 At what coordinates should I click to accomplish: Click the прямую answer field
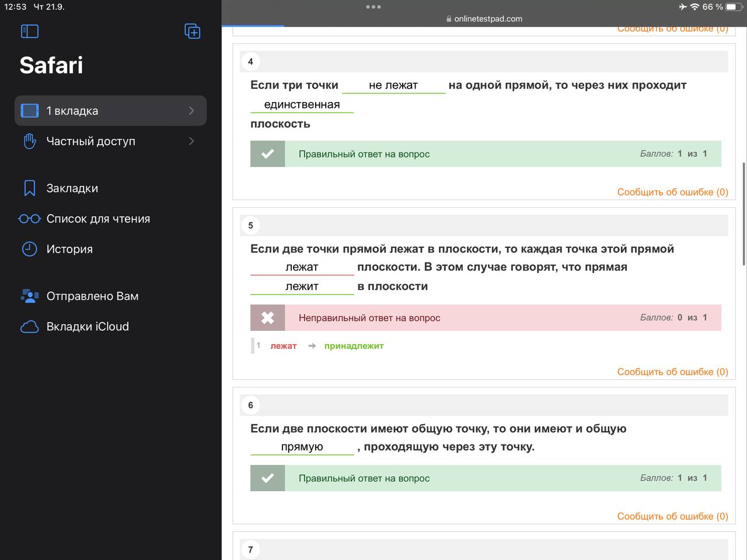[302, 447]
